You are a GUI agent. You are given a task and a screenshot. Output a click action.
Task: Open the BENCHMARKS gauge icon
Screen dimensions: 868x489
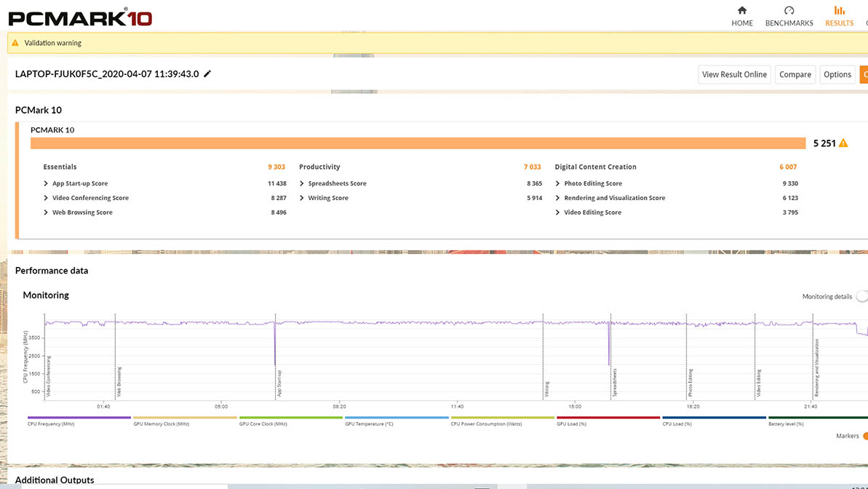(789, 10)
